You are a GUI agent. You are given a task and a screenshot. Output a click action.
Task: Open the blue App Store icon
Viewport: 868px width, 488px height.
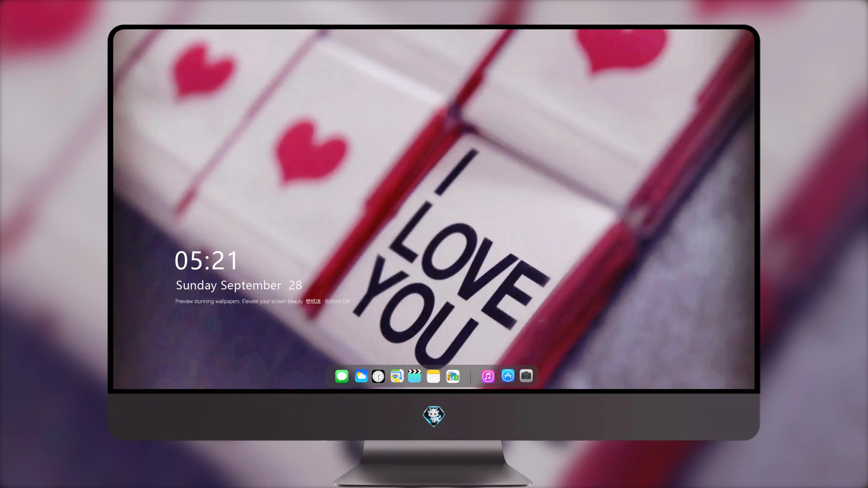508,376
